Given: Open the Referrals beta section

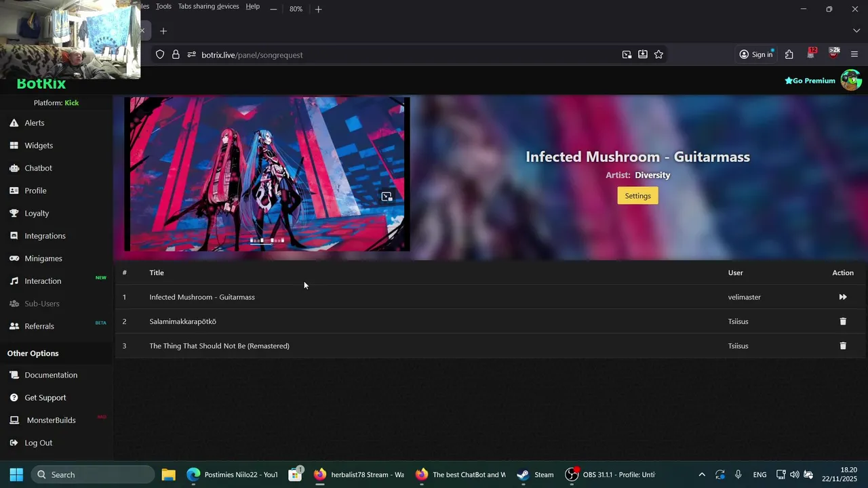Looking at the screenshot, I should coord(39,326).
